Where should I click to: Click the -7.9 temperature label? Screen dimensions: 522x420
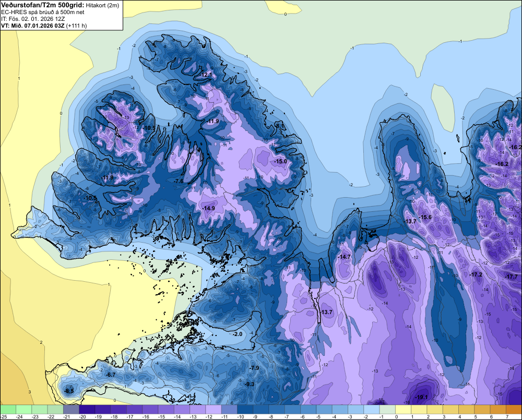point(254,368)
